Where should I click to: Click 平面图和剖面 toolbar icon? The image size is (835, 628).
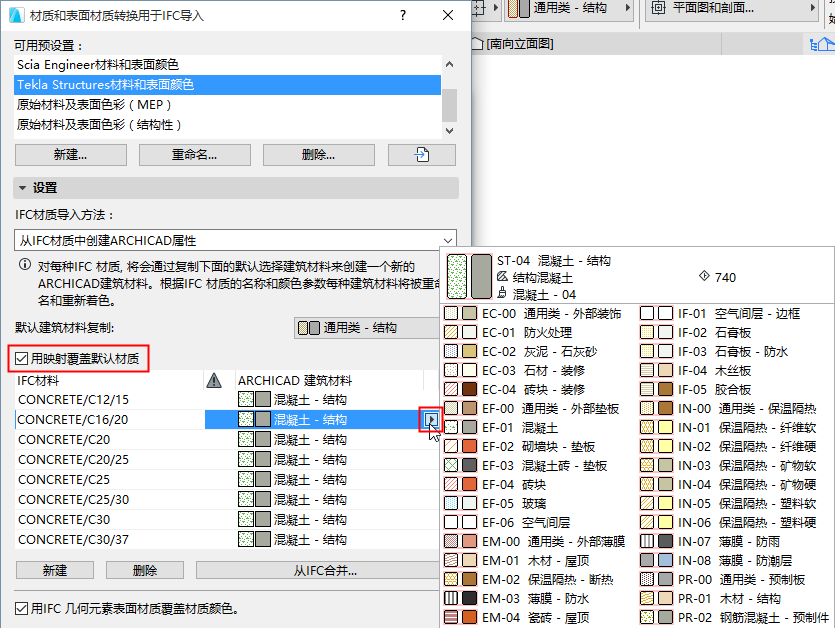(659, 7)
